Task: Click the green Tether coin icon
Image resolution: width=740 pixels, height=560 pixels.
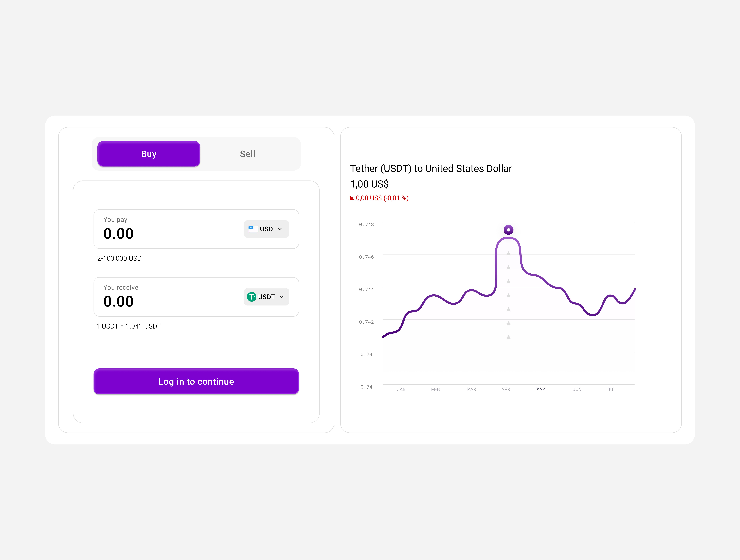Action: coord(252,297)
